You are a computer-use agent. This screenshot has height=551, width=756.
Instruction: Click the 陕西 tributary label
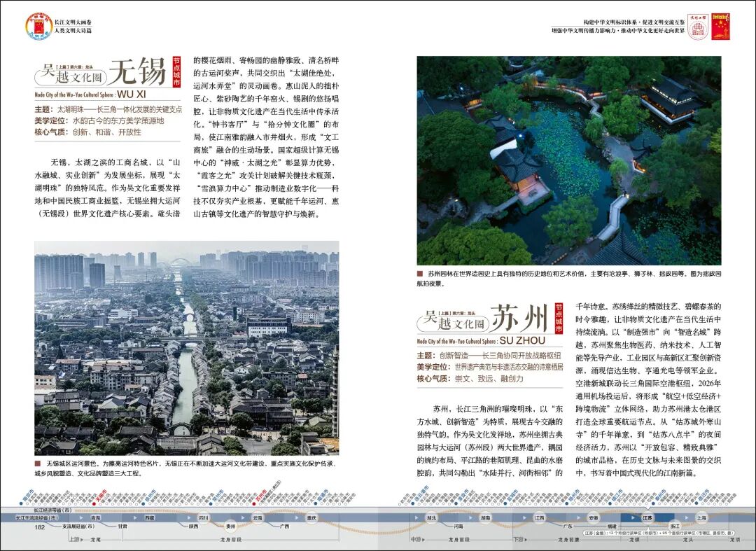[194, 526]
